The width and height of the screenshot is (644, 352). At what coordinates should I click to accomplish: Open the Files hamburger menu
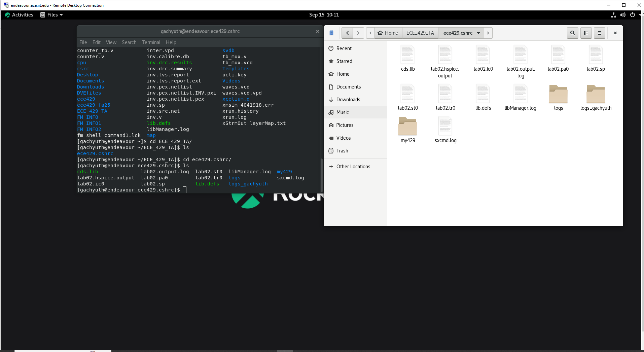point(599,33)
